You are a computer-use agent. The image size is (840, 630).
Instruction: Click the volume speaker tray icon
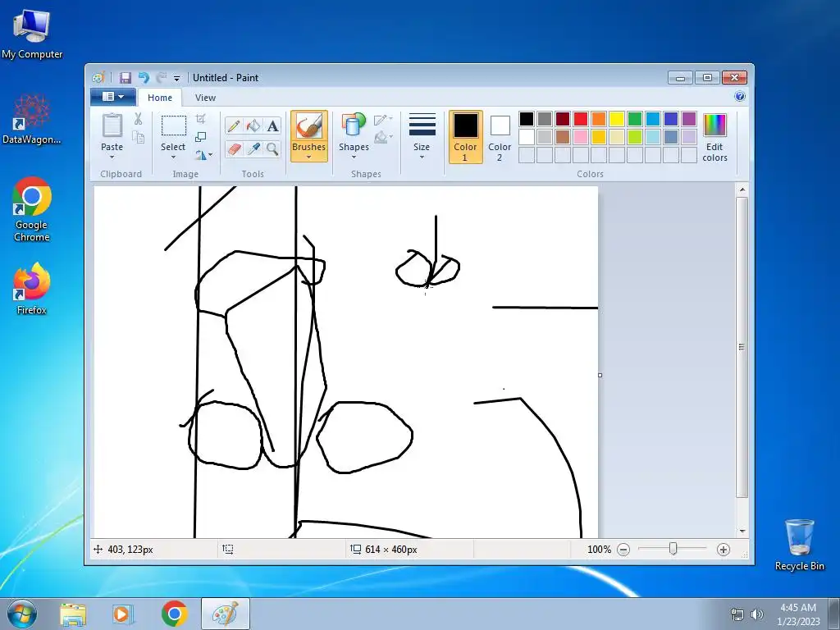pos(756,614)
